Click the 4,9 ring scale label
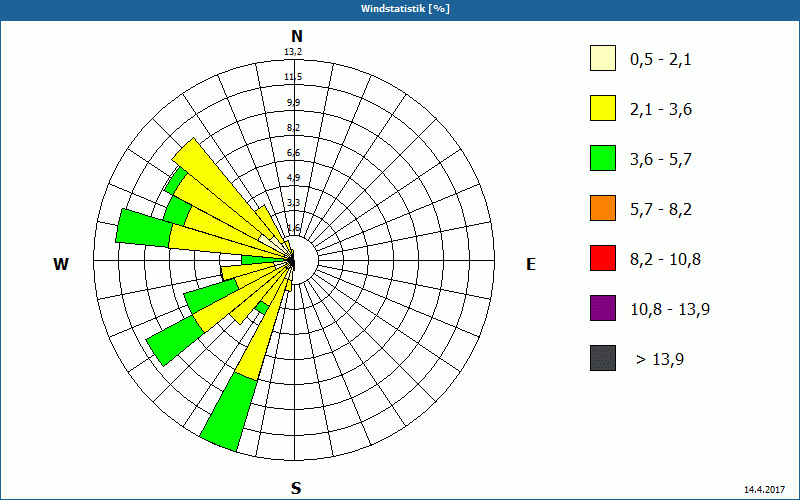The width and height of the screenshot is (800, 500). [293, 178]
